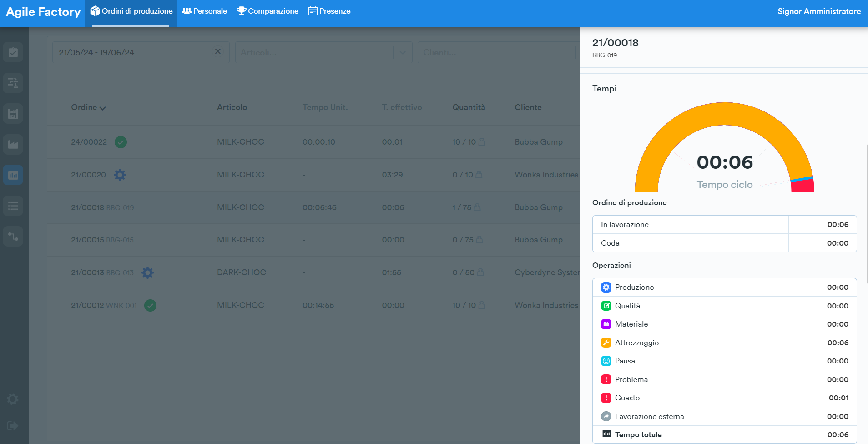This screenshot has width=868, height=444.
Task: Click the Attrezzaggio wrench icon
Action: point(606,343)
